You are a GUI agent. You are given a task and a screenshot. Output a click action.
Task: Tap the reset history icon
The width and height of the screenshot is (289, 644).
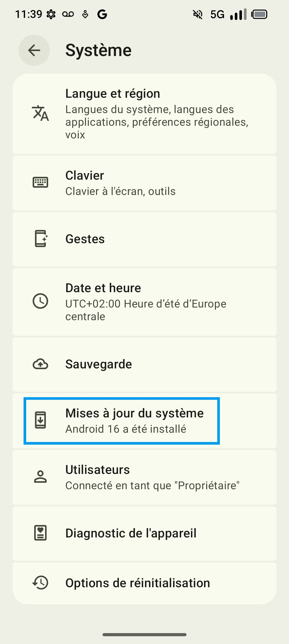pos(40,583)
